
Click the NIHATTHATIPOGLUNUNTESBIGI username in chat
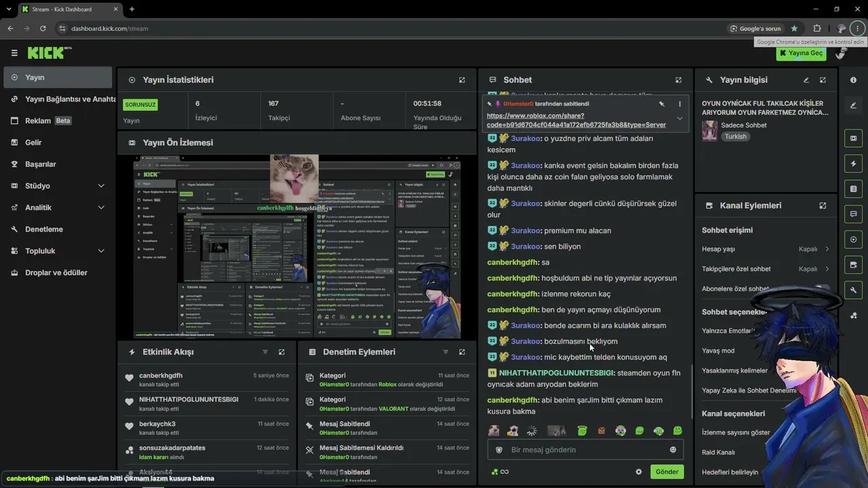pos(556,373)
